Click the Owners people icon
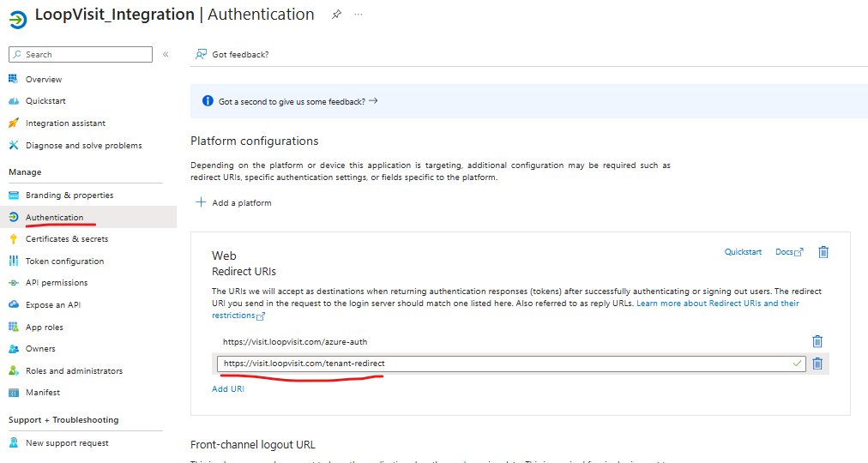The image size is (868, 463). pyautogui.click(x=13, y=348)
